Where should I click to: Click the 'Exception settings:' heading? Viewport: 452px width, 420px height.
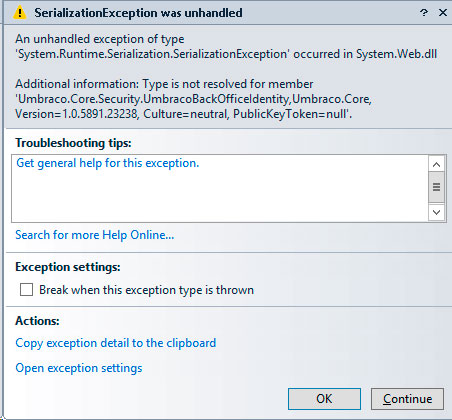coord(68,267)
